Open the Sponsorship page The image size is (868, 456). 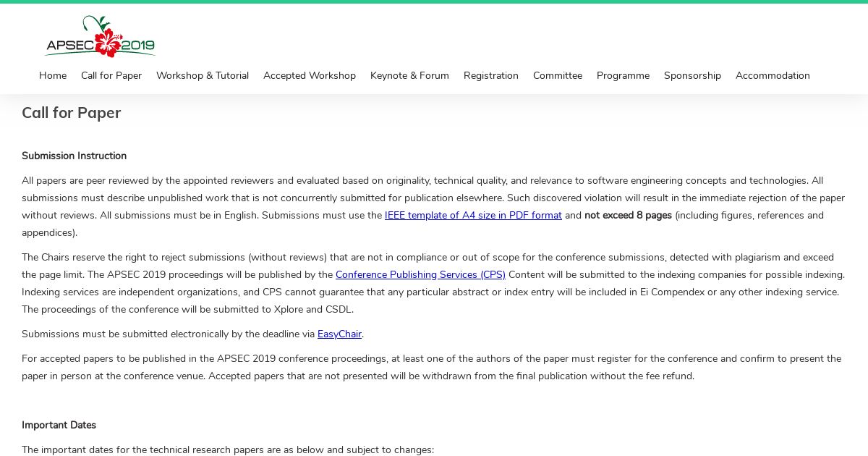pyautogui.click(x=692, y=75)
